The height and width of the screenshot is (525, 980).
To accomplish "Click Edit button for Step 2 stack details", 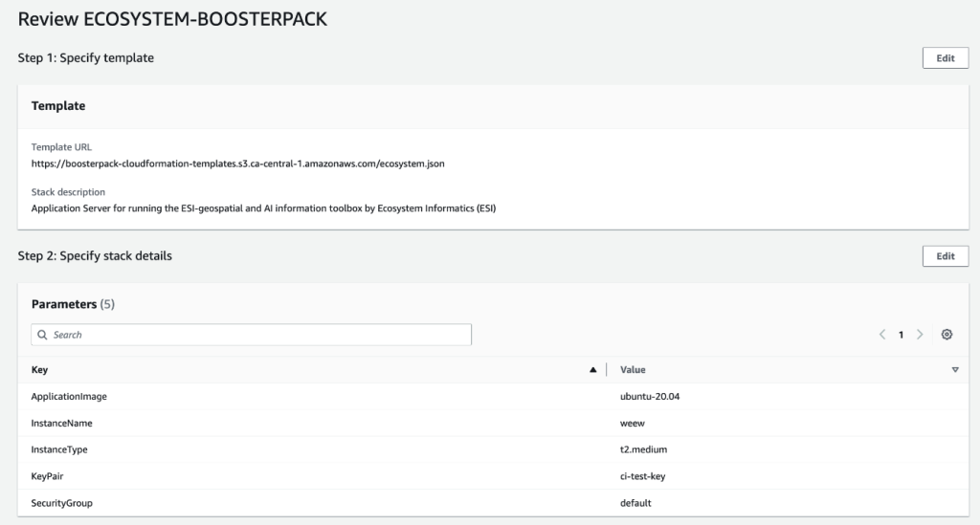I will 945,256.
